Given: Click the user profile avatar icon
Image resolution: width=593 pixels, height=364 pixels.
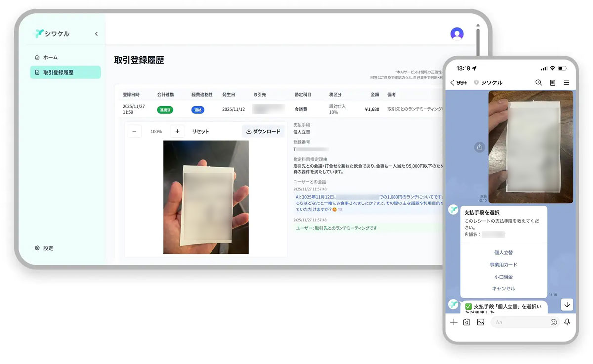Looking at the screenshot, I should (x=457, y=34).
